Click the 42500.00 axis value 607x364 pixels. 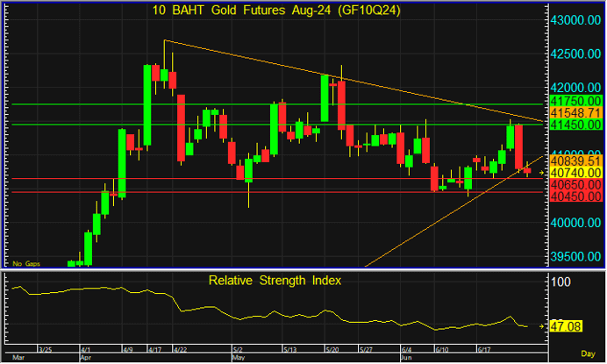[575, 54]
